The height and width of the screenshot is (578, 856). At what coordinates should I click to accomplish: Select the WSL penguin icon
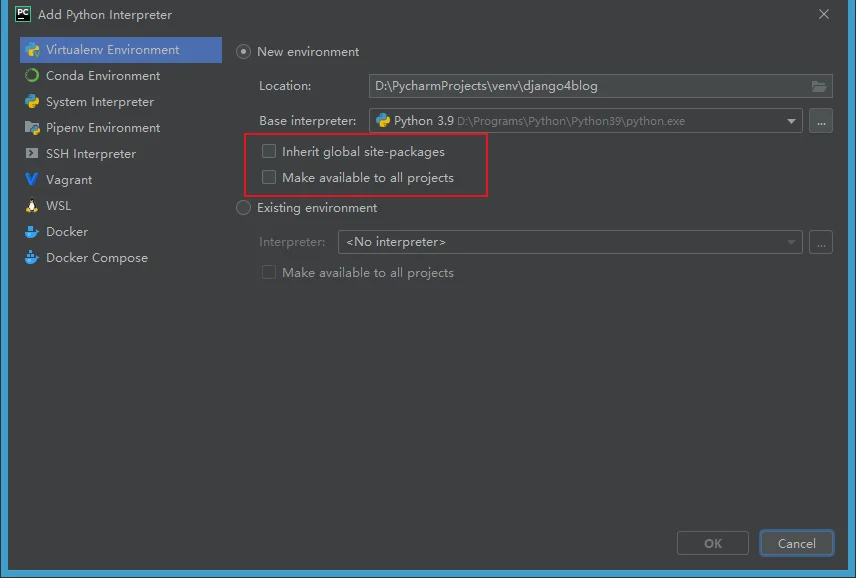point(32,206)
